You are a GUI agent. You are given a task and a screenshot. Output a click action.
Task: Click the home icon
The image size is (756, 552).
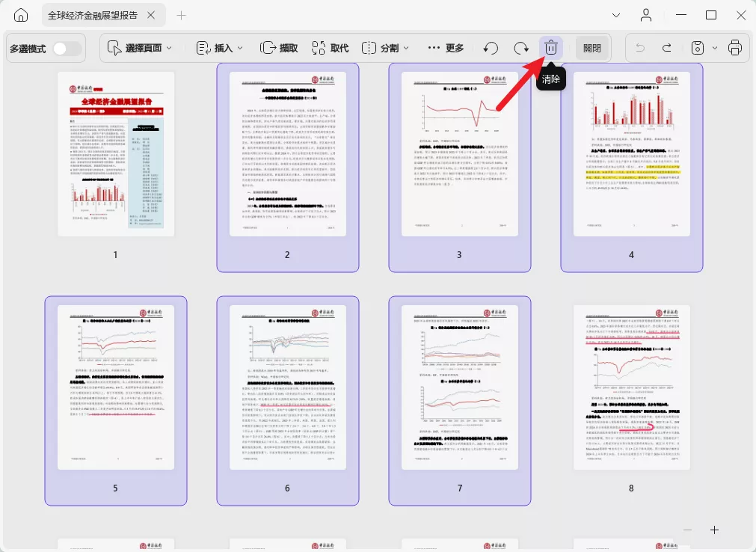tap(21, 16)
